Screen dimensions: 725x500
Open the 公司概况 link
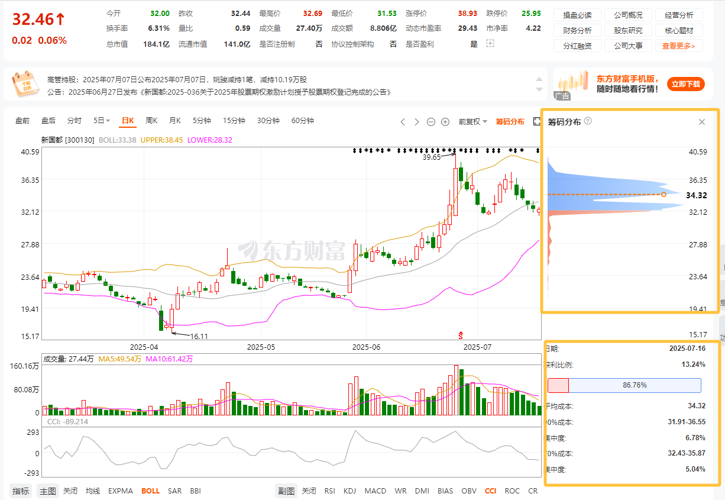pyautogui.click(x=628, y=15)
